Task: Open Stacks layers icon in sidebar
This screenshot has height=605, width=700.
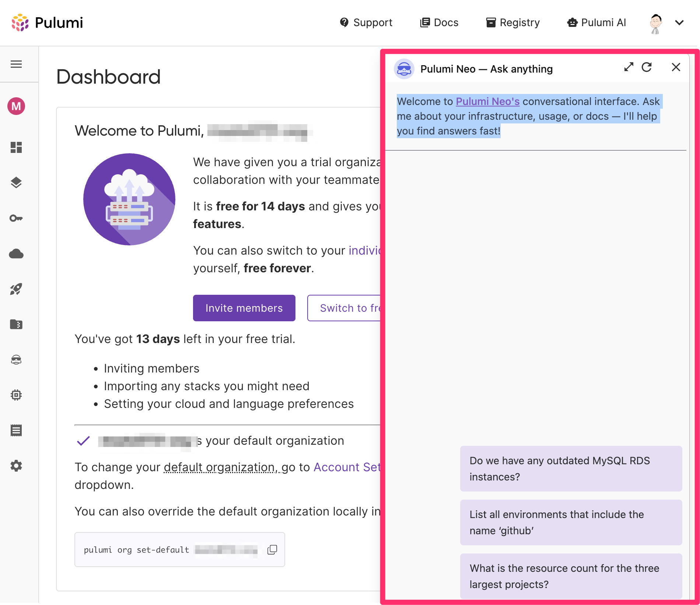Action: coord(16,183)
